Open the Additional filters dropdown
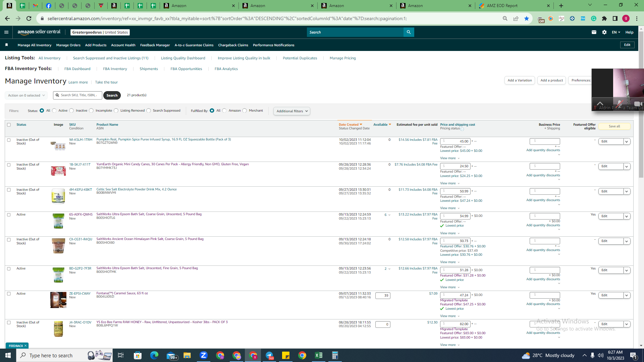The image size is (644, 362). 292,111
